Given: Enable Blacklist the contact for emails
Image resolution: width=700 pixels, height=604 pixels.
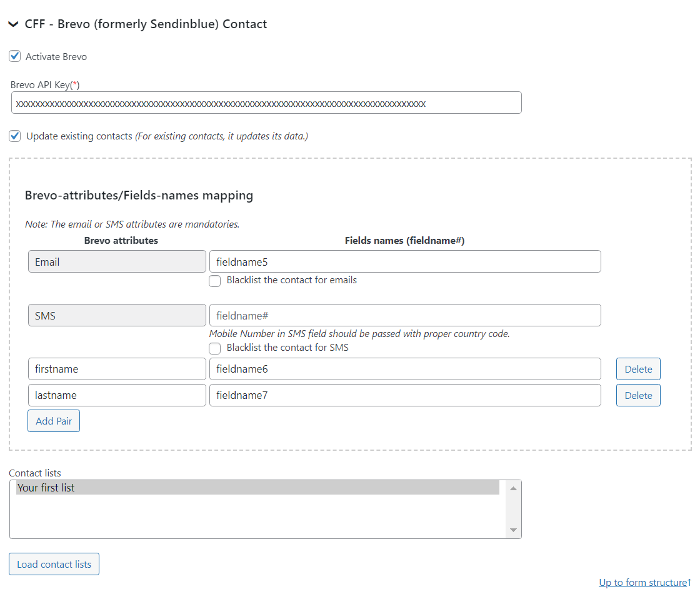Looking at the screenshot, I should pyautogui.click(x=215, y=281).
